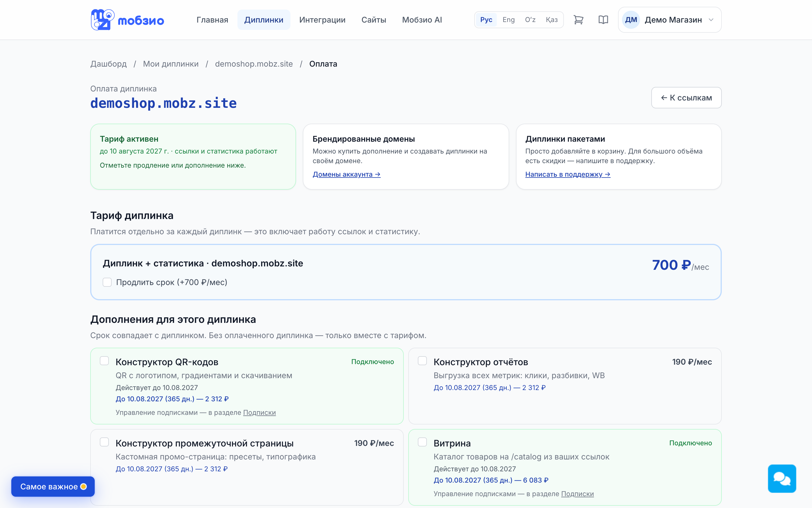The width and height of the screenshot is (812, 508).
Task: Tick the Конструктор QR-кодов checkbox
Action: (x=104, y=361)
